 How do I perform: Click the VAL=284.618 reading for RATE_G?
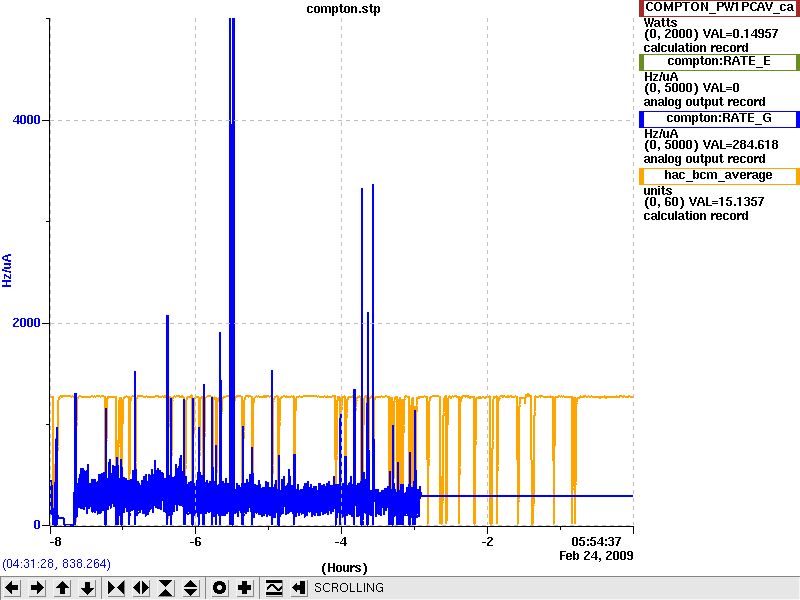tap(741, 145)
